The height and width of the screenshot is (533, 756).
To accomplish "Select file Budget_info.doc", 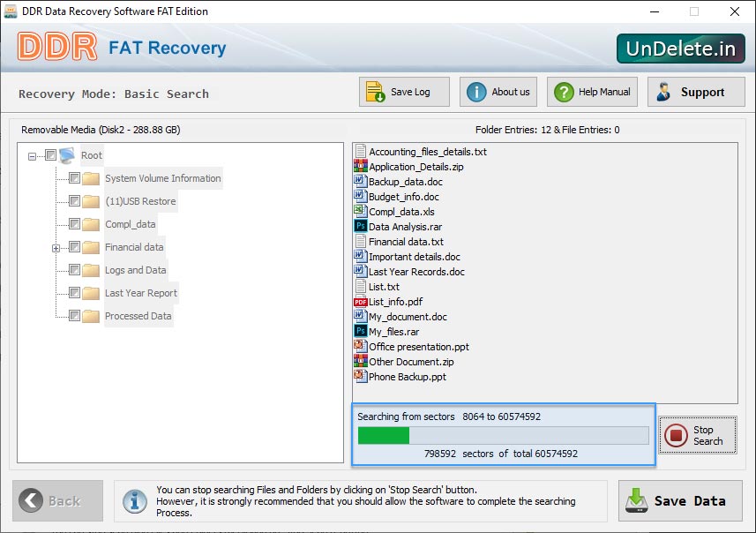I will tap(403, 197).
